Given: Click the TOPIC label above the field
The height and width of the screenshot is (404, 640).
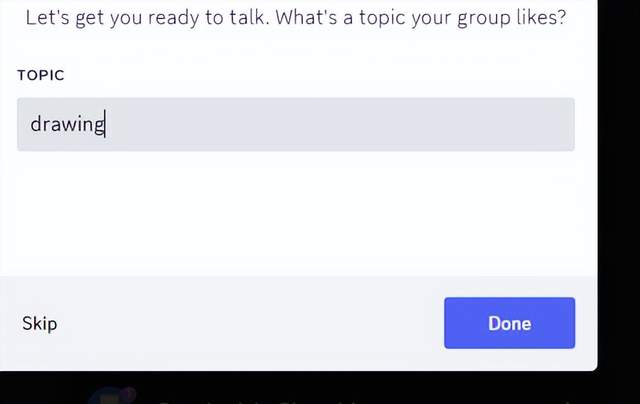Looking at the screenshot, I should (x=41, y=75).
